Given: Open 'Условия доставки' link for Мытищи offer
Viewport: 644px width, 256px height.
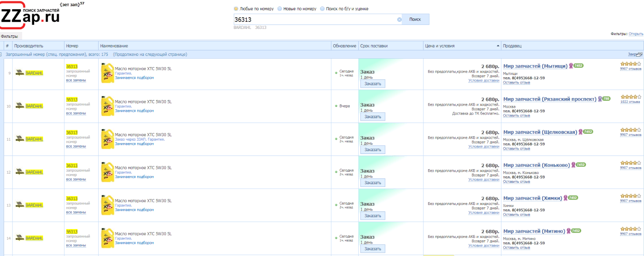Looking at the screenshot, I should tap(484, 80).
